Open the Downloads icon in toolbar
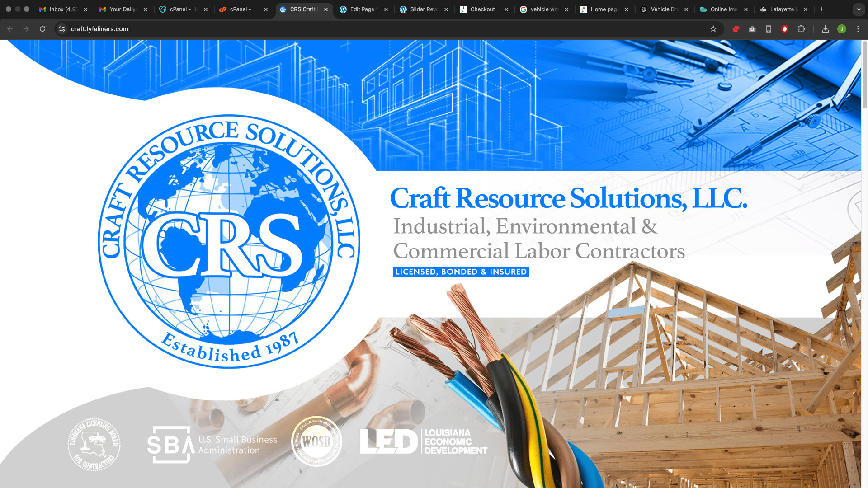This screenshot has width=868, height=488. 826,29
